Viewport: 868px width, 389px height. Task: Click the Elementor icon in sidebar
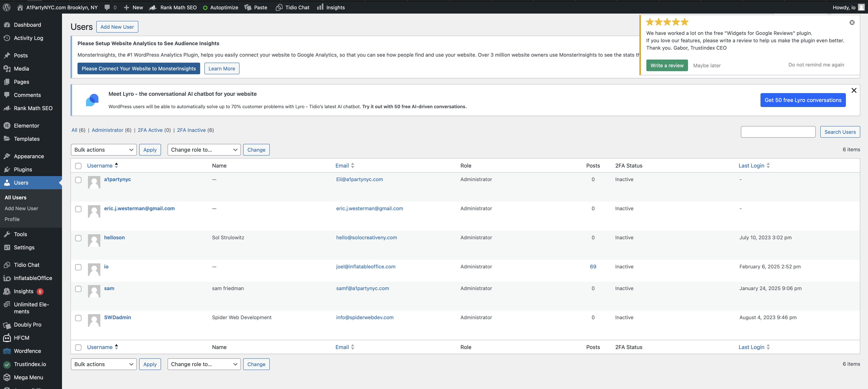click(x=7, y=125)
